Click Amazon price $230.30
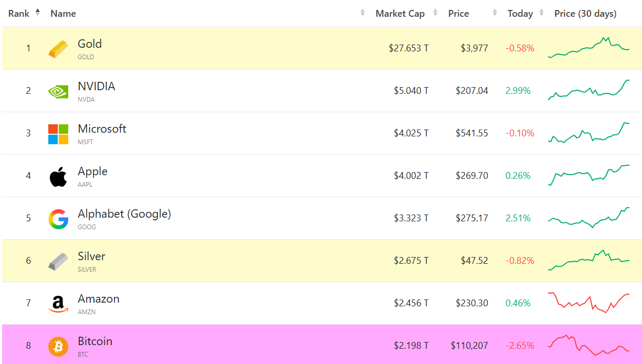The height and width of the screenshot is (364, 642). [x=472, y=303]
